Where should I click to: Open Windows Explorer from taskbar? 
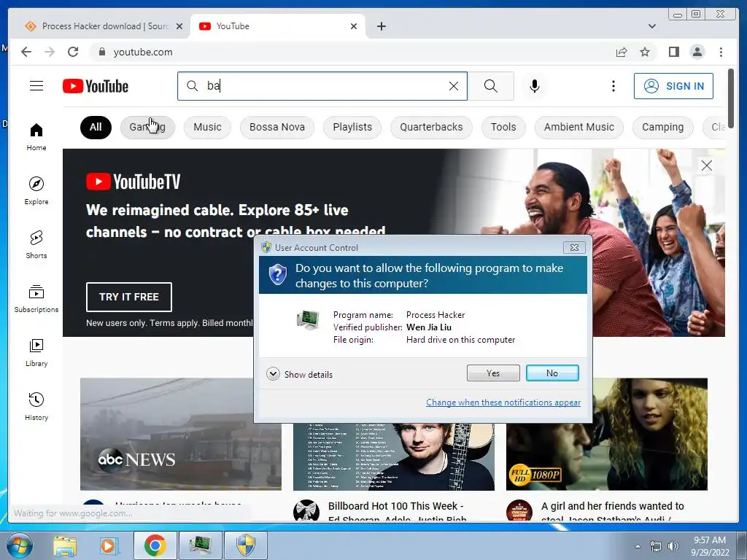coord(65,545)
